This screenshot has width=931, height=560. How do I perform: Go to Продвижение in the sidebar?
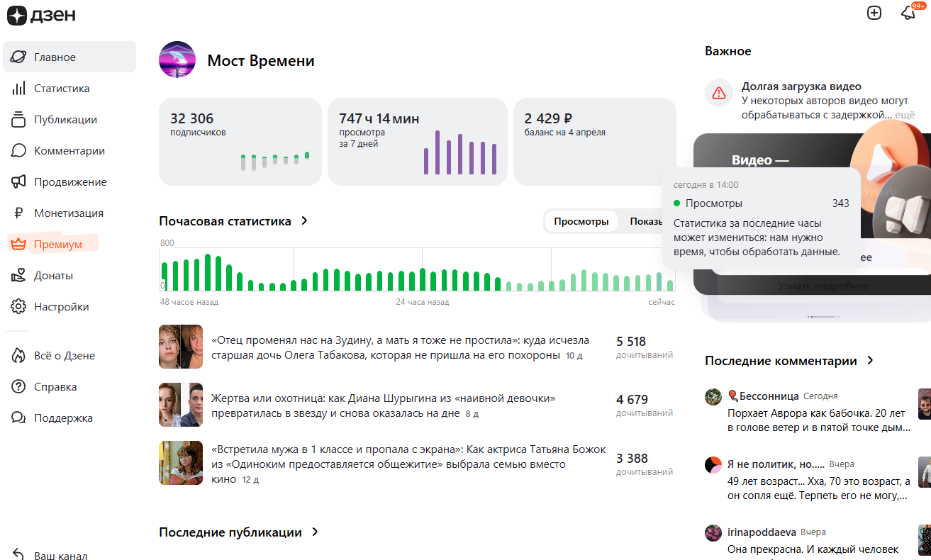pyautogui.click(x=70, y=182)
